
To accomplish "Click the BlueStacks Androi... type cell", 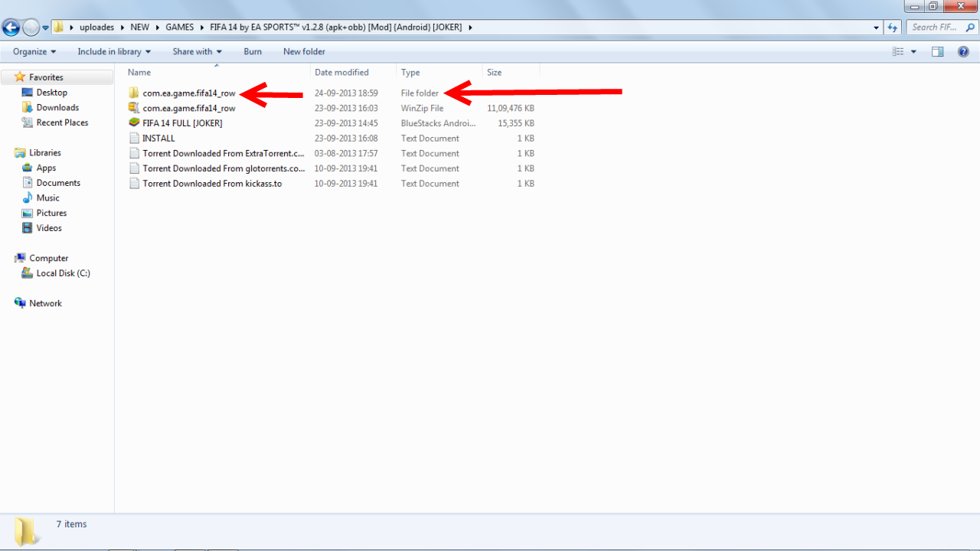I will (438, 123).
